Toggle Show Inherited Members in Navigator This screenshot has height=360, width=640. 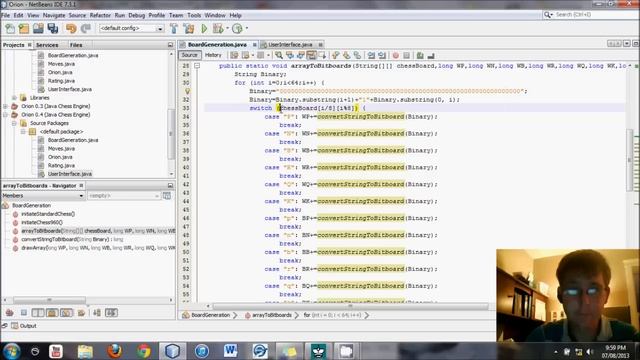(9, 313)
